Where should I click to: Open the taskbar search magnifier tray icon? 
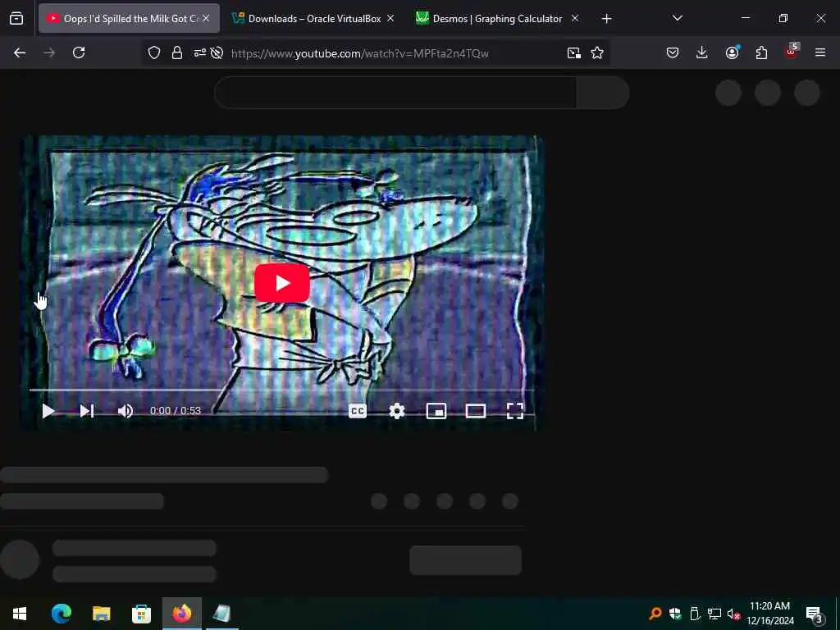(655, 614)
